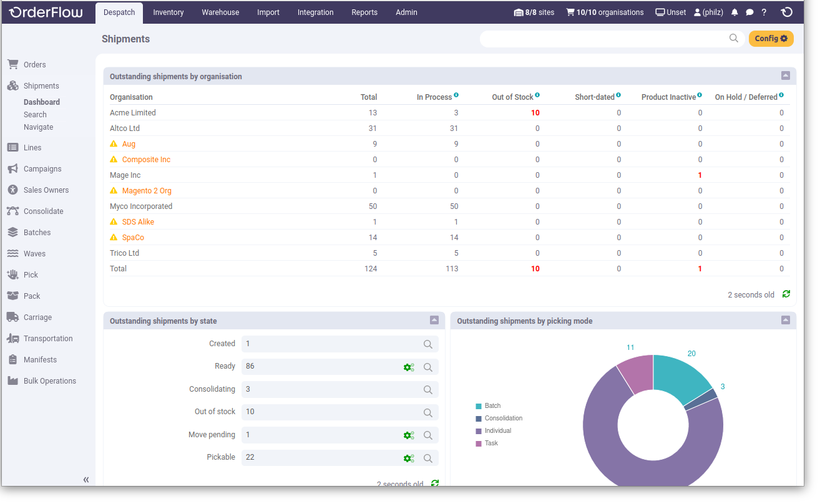Open the Carriage truck sidebar item
820x504 pixels.
point(37,317)
